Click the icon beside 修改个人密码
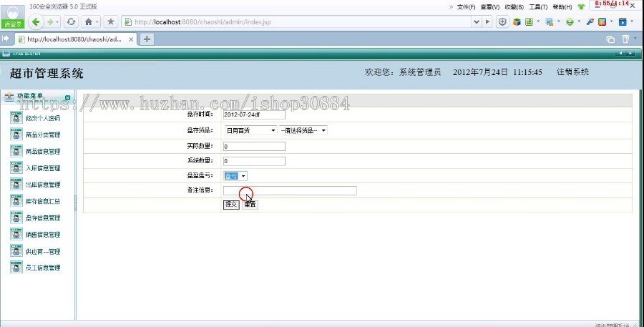The width and height of the screenshot is (644, 327). 16,118
